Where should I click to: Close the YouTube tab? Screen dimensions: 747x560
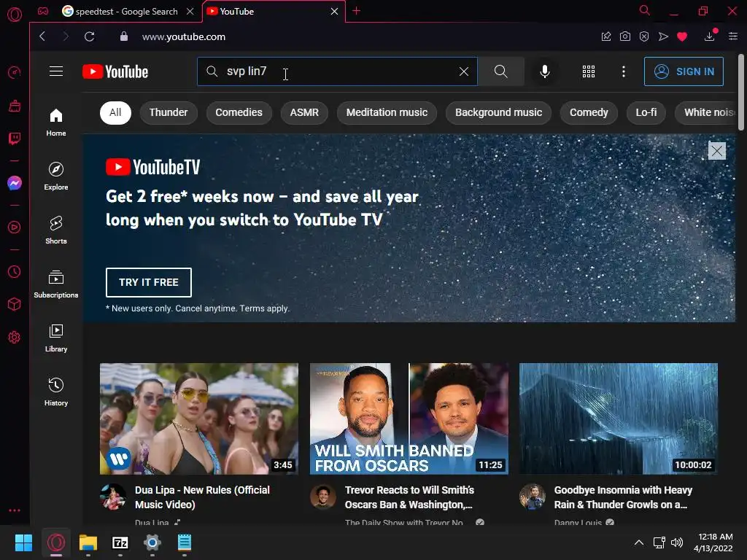tap(334, 11)
